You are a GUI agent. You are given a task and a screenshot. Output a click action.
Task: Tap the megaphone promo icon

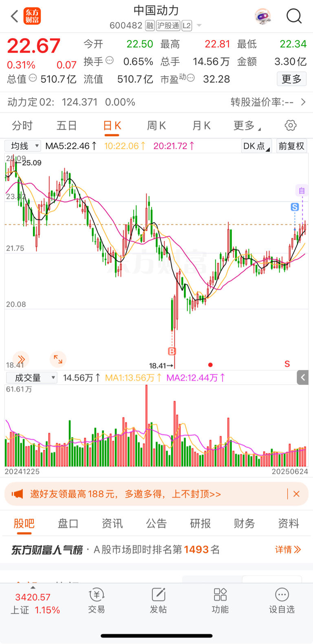click(x=17, y=494)
